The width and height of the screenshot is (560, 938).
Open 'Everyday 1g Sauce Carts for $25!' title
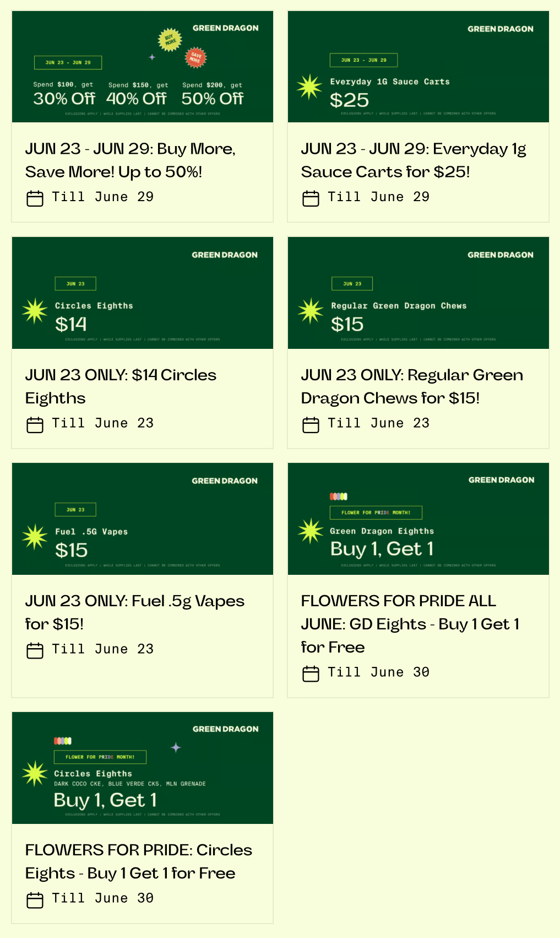tap(414, 160)
